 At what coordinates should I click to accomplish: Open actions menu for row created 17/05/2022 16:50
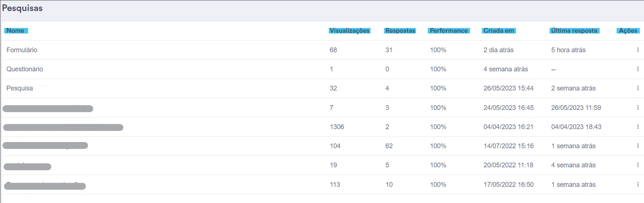[638, 184]
